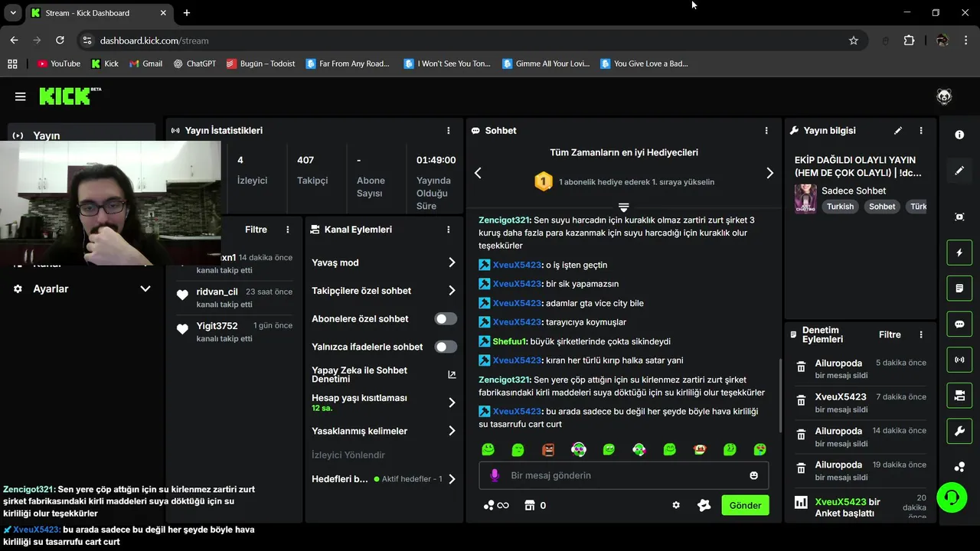Screen dimensions: 980x551
Task: Open the hamburger menu beside the Kick logo
Action: pyautogui.click(x=20, y=96)
